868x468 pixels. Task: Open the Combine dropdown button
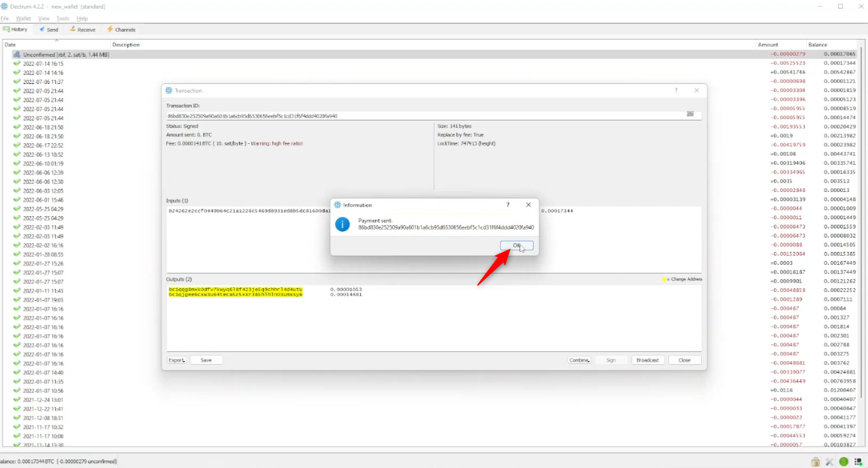tap(579, 360)
